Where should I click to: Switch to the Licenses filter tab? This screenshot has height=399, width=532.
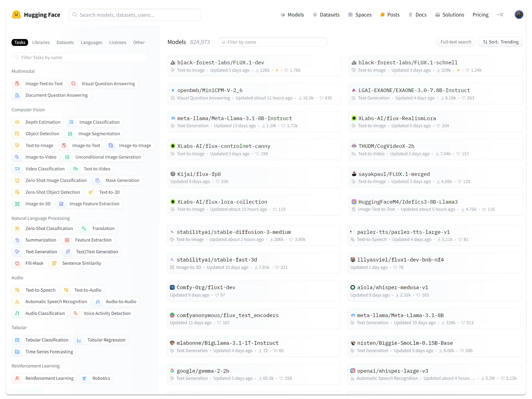pyautogui.click(x=117, y=42)
